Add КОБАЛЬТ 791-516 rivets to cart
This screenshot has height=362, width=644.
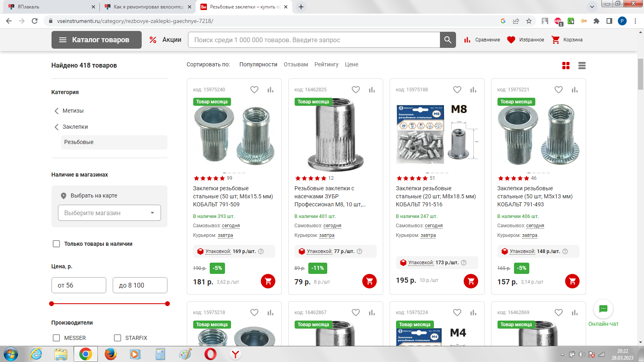pos(471,281)
